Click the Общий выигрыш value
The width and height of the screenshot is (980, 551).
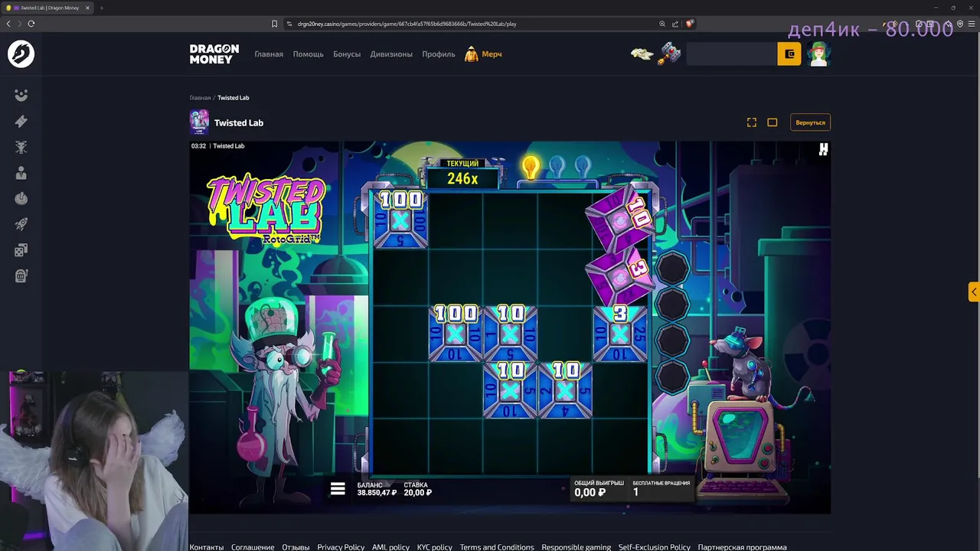(x=590, y=493)
